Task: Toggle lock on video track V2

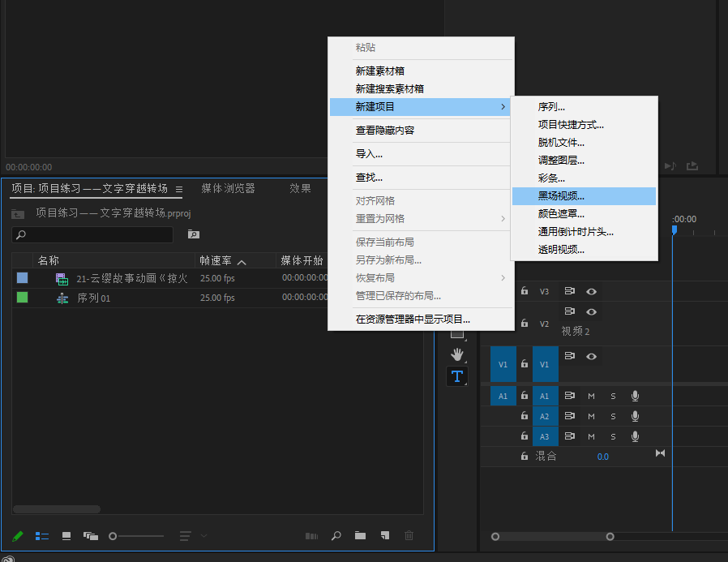Action: (x=525, y=323)
